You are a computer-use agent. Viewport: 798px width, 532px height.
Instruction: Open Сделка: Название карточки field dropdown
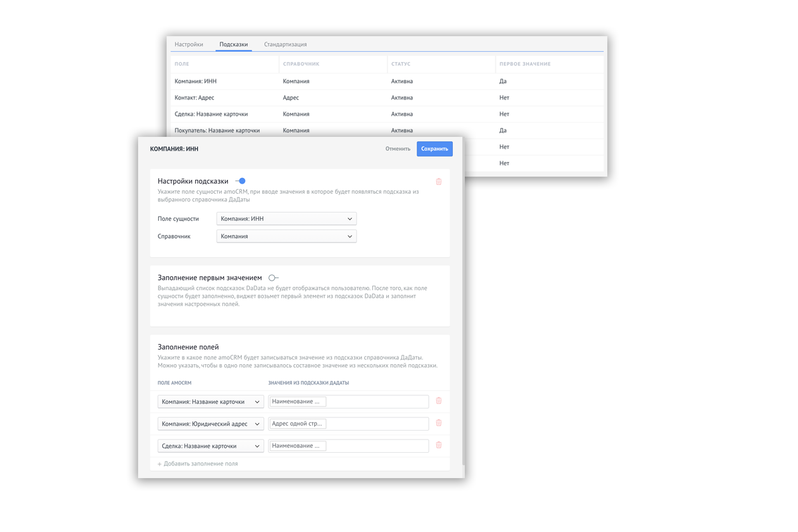[x=210, y=446]
